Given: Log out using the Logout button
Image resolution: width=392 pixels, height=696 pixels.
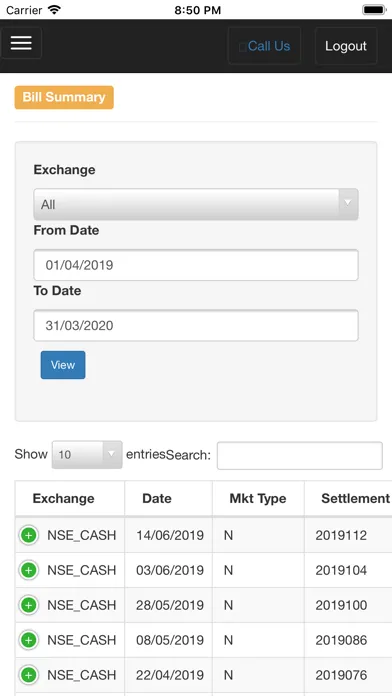Looking at the screenshot, I should (x=346, y=46).
